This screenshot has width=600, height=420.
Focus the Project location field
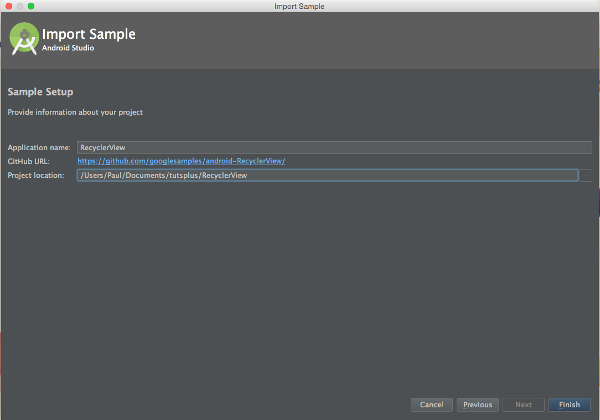coord(328,175)
